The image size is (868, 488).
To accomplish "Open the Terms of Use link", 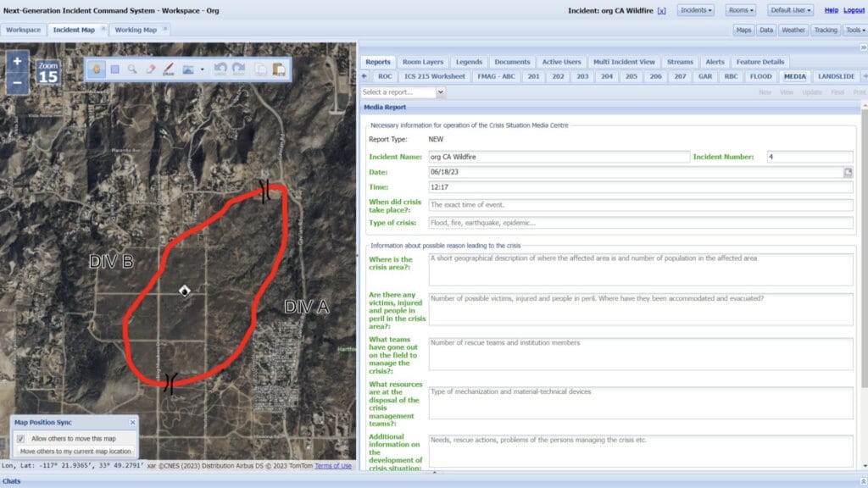I will 332,466.
